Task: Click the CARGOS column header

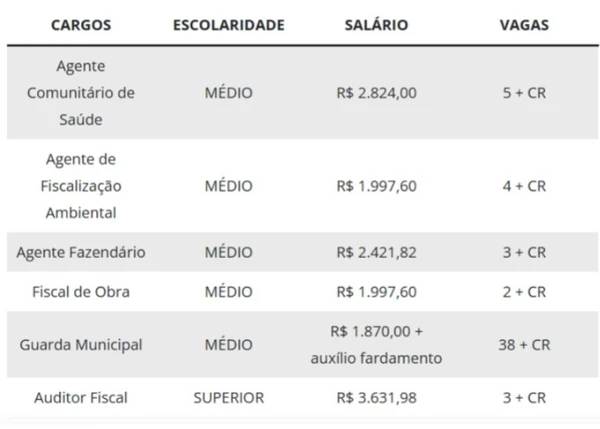Action: [81, 25]
